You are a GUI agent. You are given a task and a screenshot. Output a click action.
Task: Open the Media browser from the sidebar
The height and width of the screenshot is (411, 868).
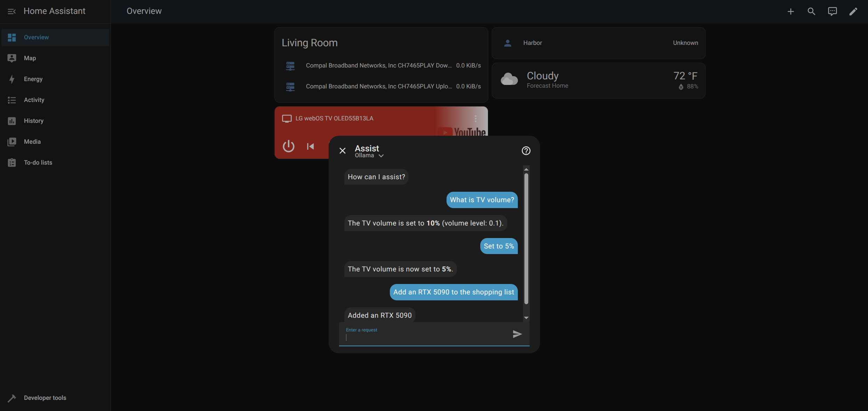[x=32, y=142]
